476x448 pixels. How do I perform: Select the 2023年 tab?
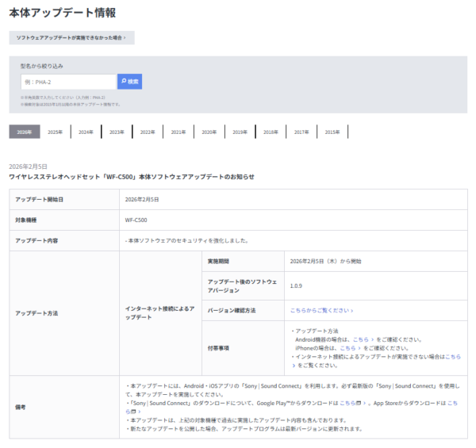point(117,132)
